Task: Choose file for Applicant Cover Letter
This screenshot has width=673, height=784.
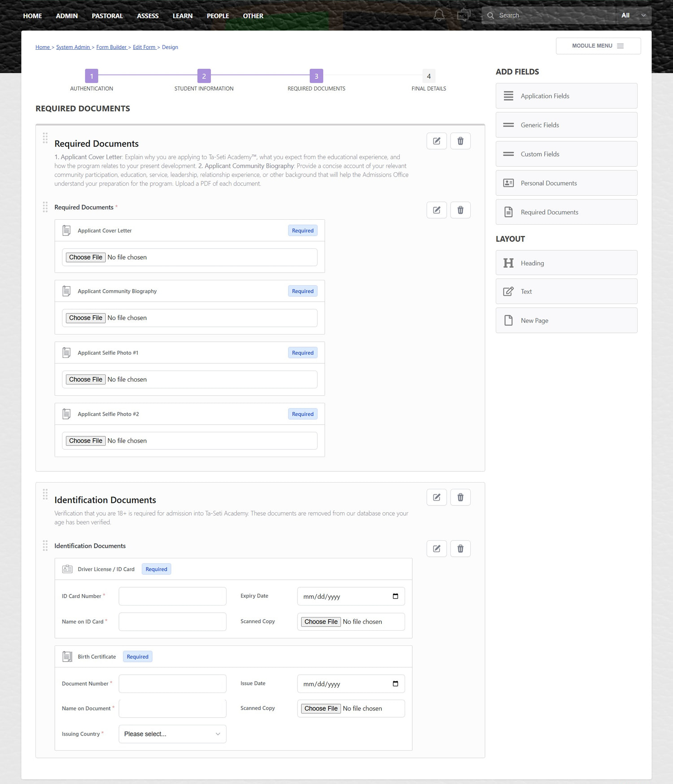Action: (x=86, y=257)
